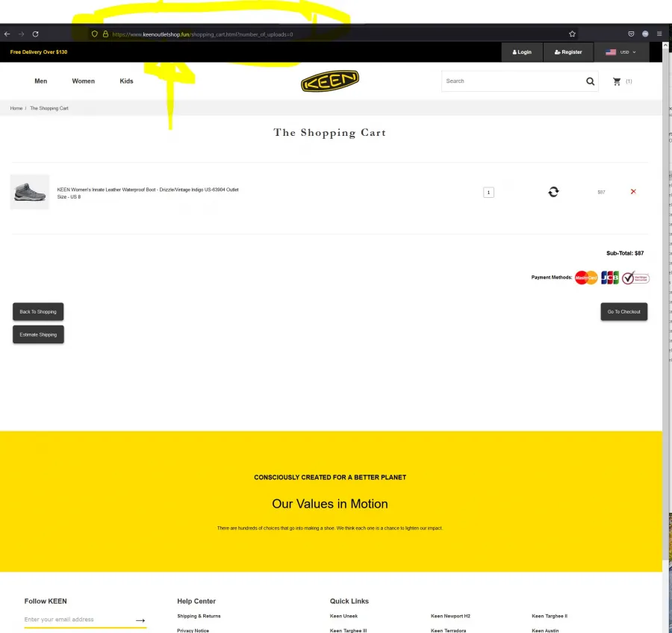Click the Home breadcrumb link

(16, 108)
